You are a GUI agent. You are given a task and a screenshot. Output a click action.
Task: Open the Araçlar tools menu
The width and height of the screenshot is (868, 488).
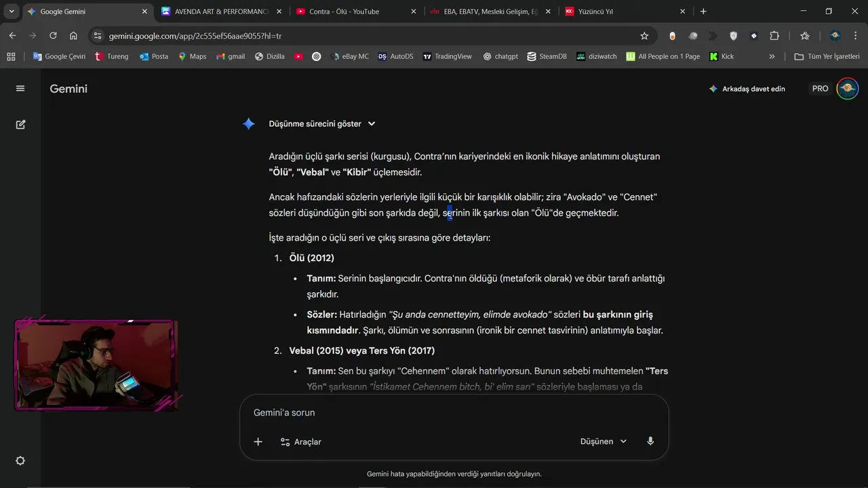300,442
